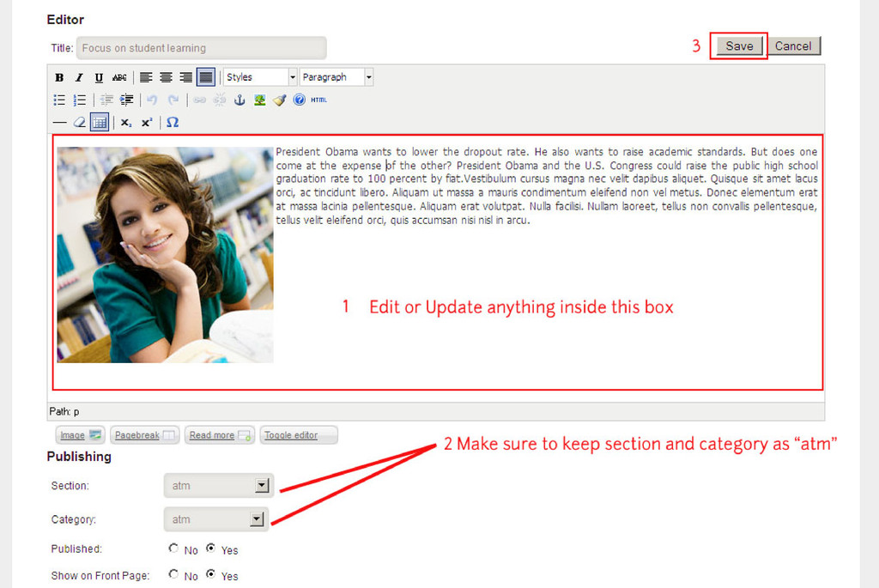Edit HTML source

[319, 100]
